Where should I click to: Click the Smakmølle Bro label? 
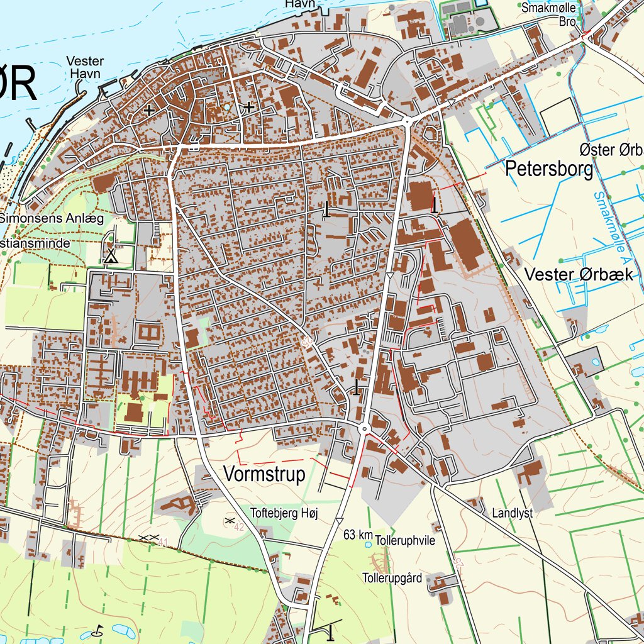click(x=549, y=14)
